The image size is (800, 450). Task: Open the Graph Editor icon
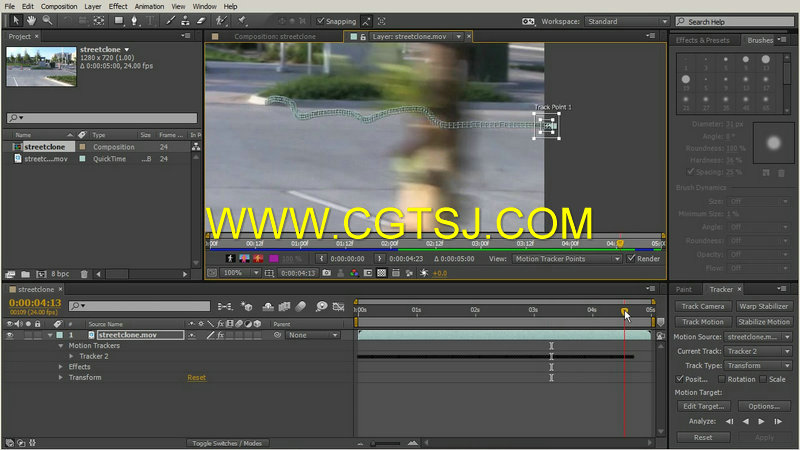tap(338, 306)
